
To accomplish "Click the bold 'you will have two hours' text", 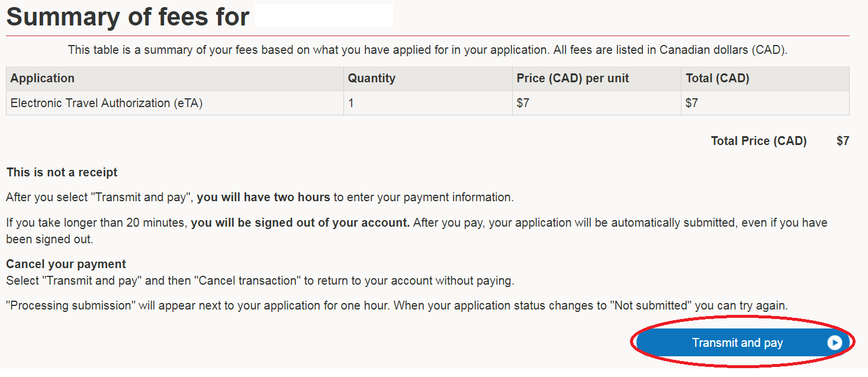I will point(263,197).
